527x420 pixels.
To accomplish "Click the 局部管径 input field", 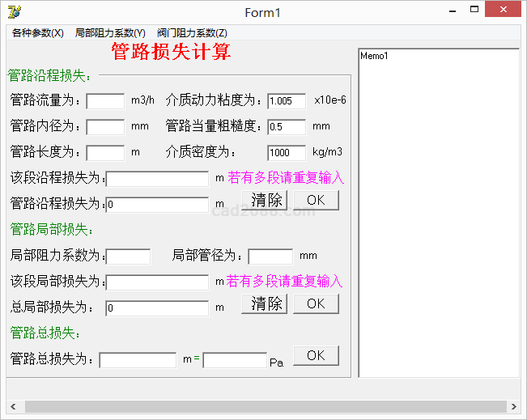I will click(x=270, y=257).
